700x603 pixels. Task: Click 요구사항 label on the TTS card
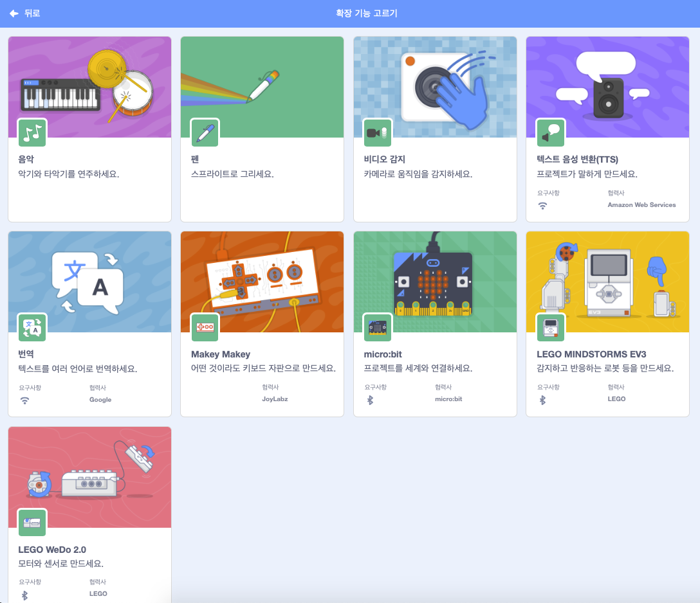pyautogui.click(x=549, y=193)
